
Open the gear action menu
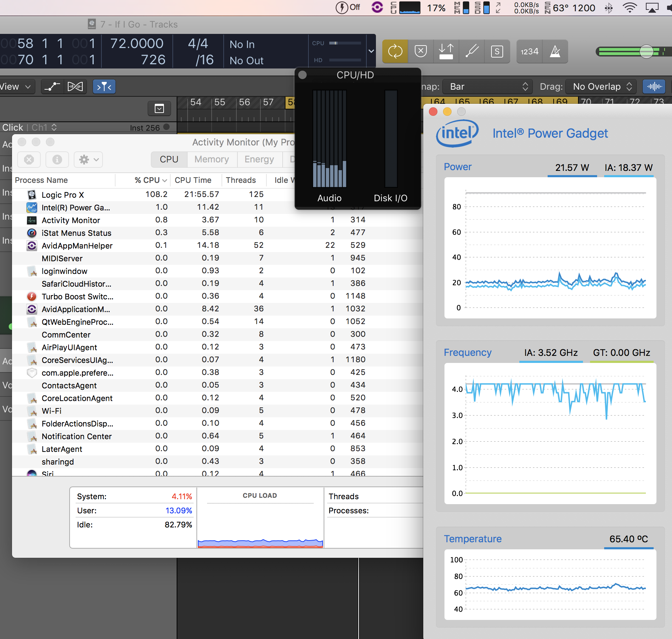88,160
